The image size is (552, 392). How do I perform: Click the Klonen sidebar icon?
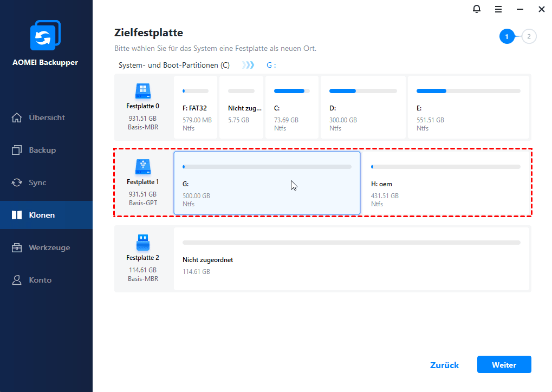click(x=17, y=215)
